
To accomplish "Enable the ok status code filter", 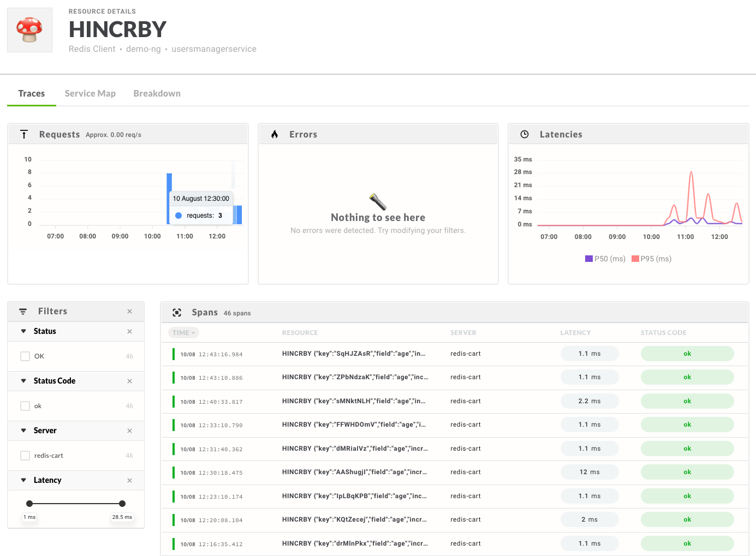I will click(25, 405).
